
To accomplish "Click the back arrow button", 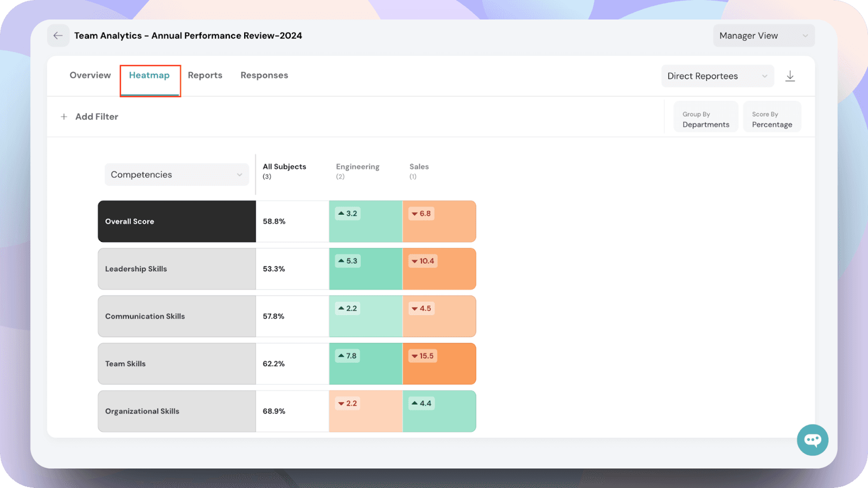I will pyautogui.click(x=58, y=36).
